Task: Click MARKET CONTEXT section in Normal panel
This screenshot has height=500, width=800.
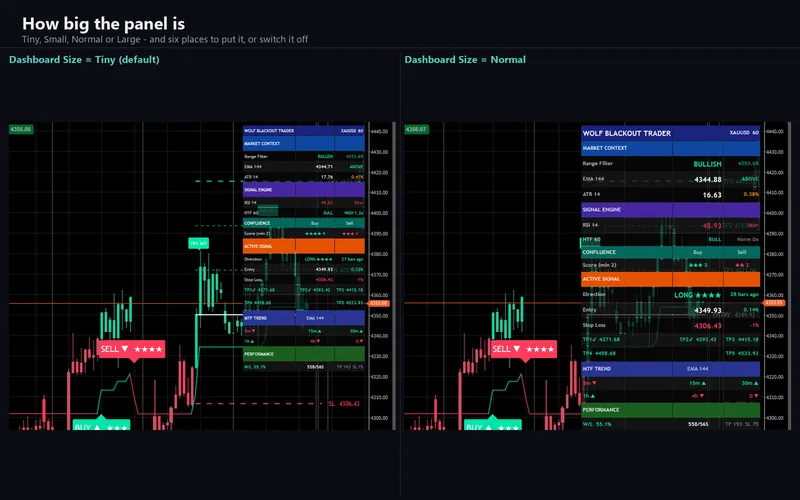Action: (x=670, y=148)
